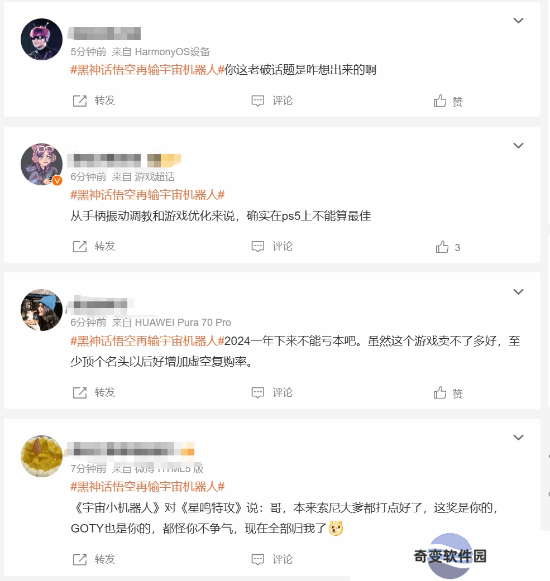
Task: Click the hashtag link in the GOTY post
Action: 148,487
